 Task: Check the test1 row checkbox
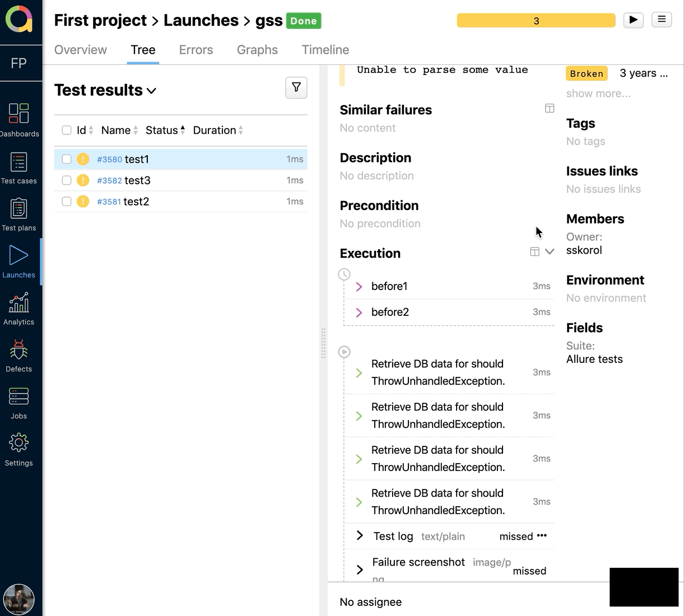(x=67, y=159)
